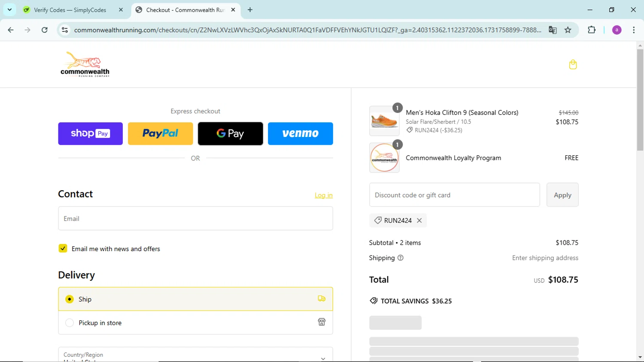Go forward in browser history
This screenshot has width=644, height=362.
point(27,30)
